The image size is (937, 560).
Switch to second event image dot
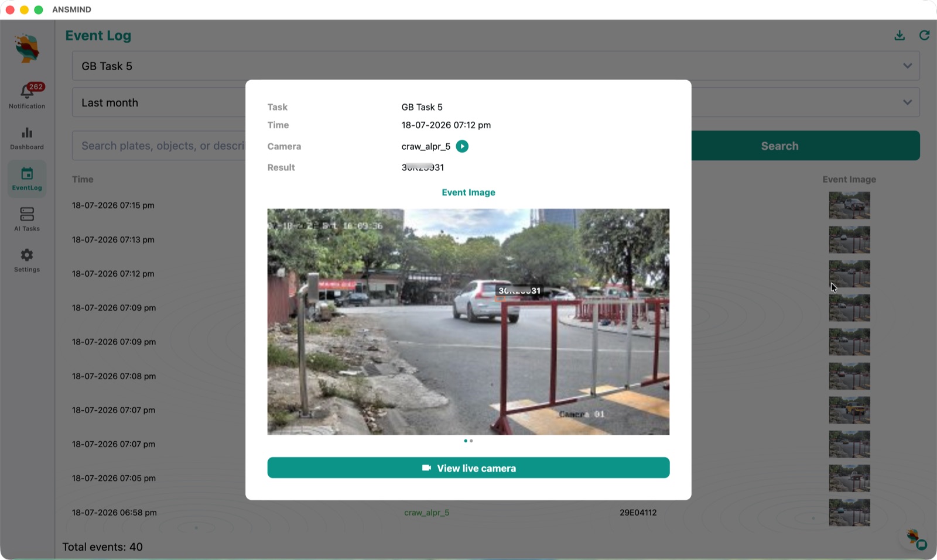point(471,441)
